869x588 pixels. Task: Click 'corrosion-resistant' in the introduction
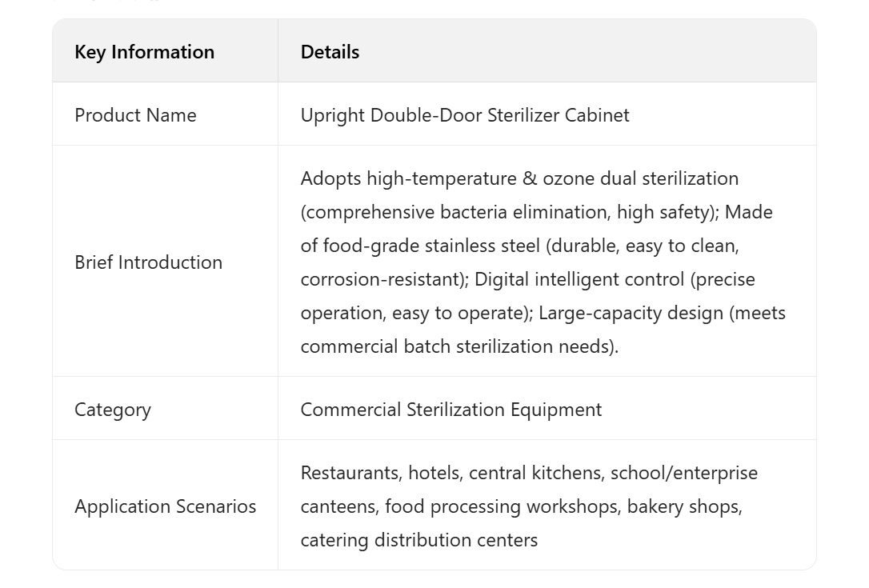(383, 279)
